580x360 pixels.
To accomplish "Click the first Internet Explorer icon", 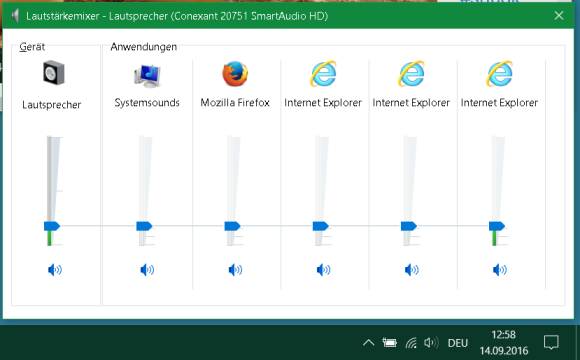I will click(x=323, y=74).
